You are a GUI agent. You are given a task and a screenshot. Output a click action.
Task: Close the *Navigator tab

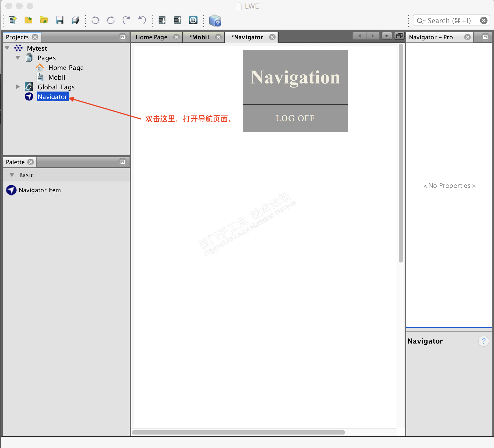(x=272, y=37)
